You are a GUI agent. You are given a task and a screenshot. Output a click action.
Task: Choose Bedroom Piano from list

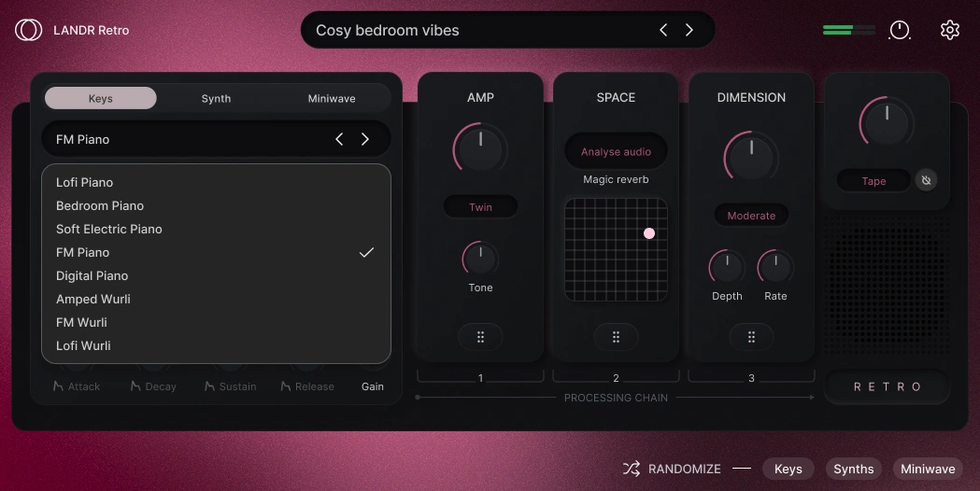[216, 205]
